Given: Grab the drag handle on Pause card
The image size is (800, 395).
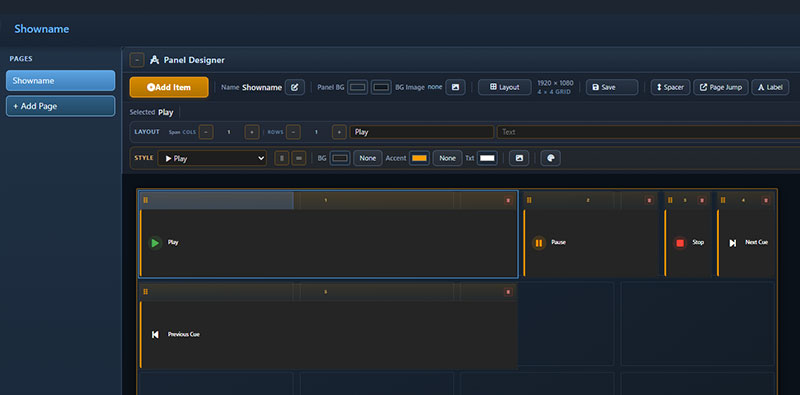Looking at the screenshot, I should coord(529,200).
